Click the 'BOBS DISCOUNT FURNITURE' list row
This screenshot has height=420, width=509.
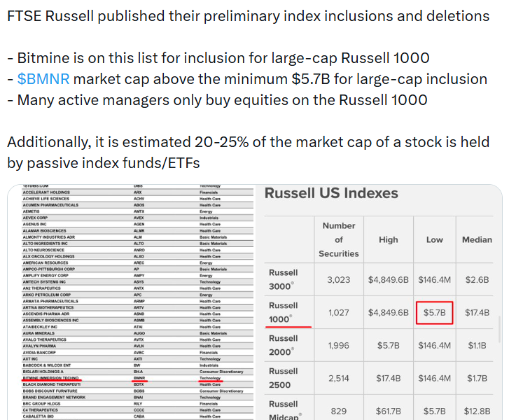(138, 391)
